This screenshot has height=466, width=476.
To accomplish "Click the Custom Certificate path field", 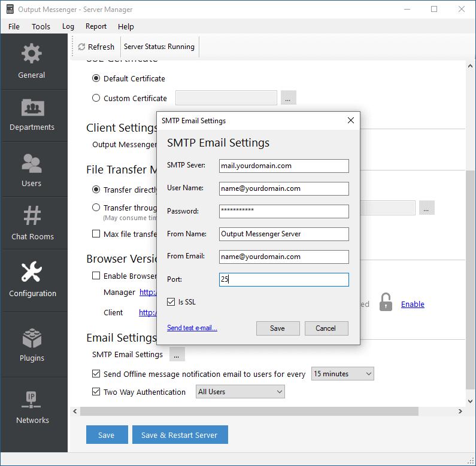I will coord(226,98).
